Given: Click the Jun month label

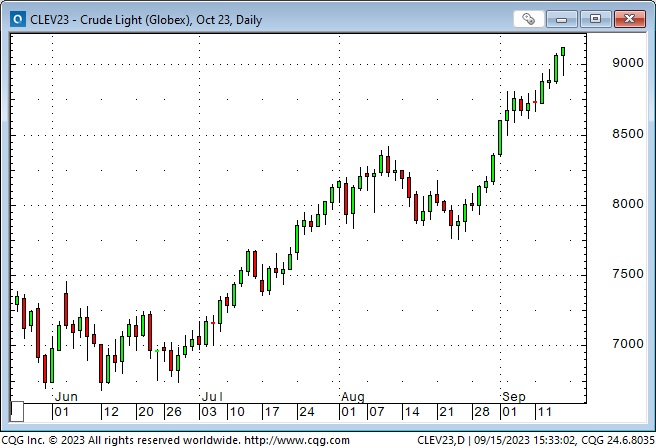Looking at the screenshot, I should [x=66, y=397].
